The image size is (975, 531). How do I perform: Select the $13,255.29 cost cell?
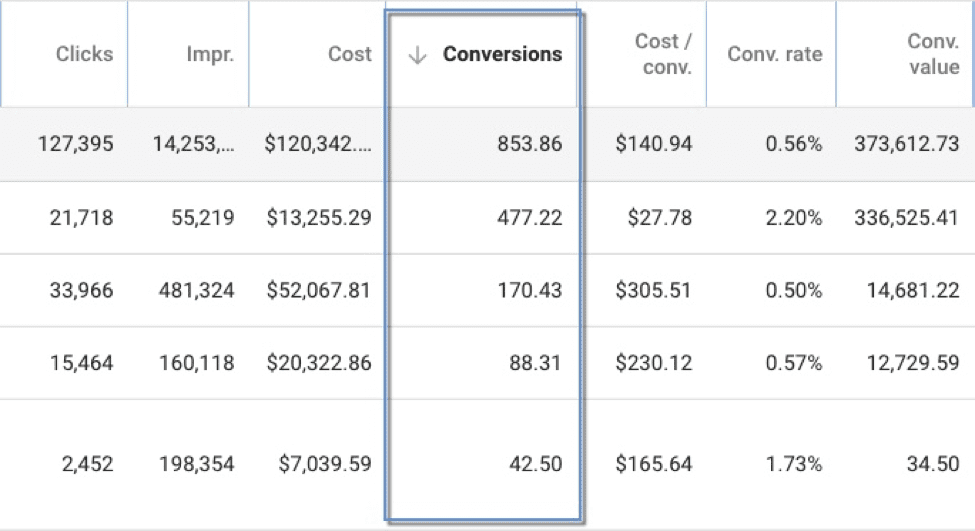pyautogui.click(x=318, y=217)
